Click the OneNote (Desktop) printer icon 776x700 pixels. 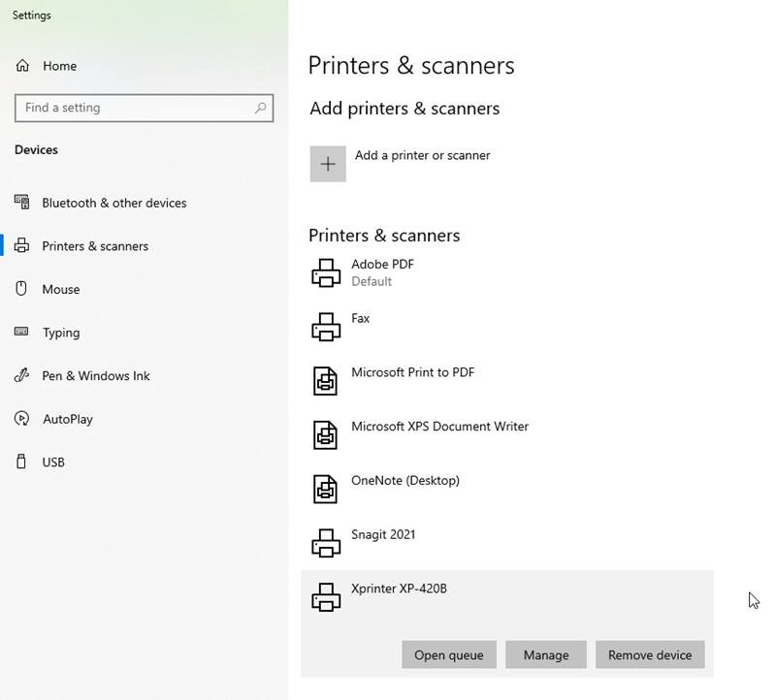coord(326,489)
